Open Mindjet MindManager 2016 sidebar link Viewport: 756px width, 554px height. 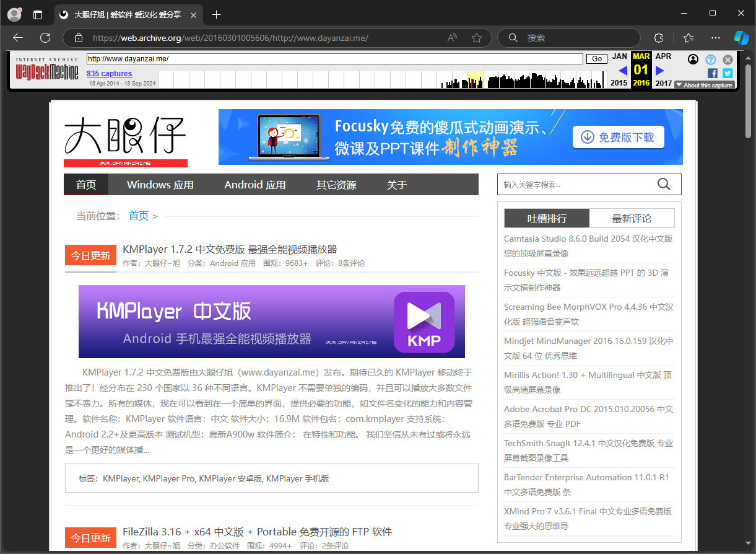click(588, 348)
